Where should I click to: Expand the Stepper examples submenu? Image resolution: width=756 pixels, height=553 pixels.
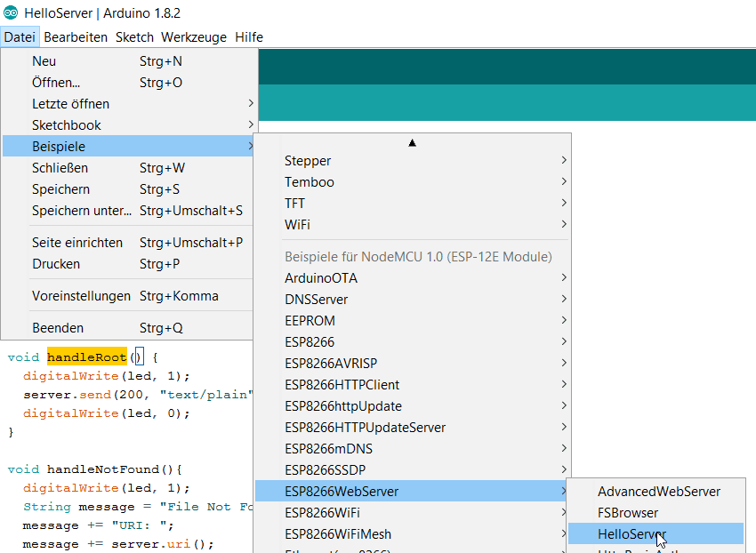point(308,161)
